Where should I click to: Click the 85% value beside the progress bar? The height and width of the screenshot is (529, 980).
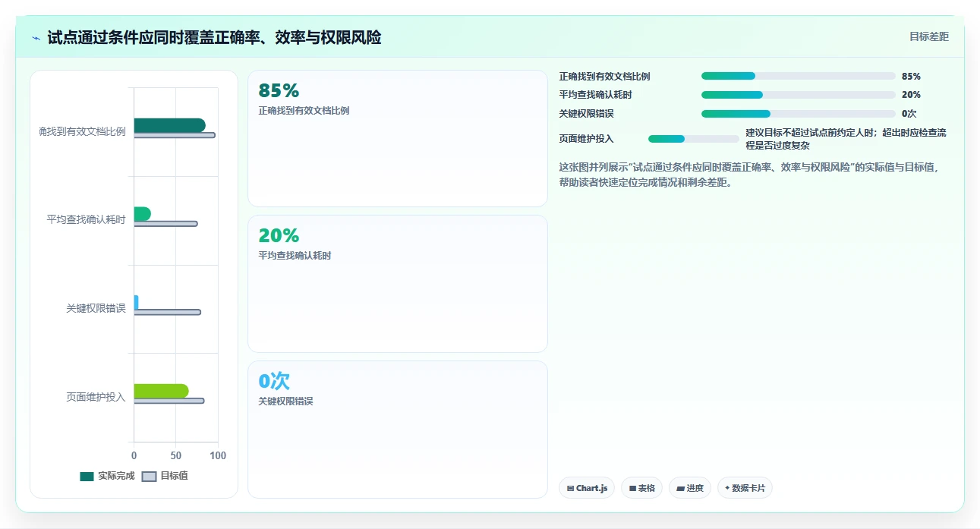tap(911, 77)
